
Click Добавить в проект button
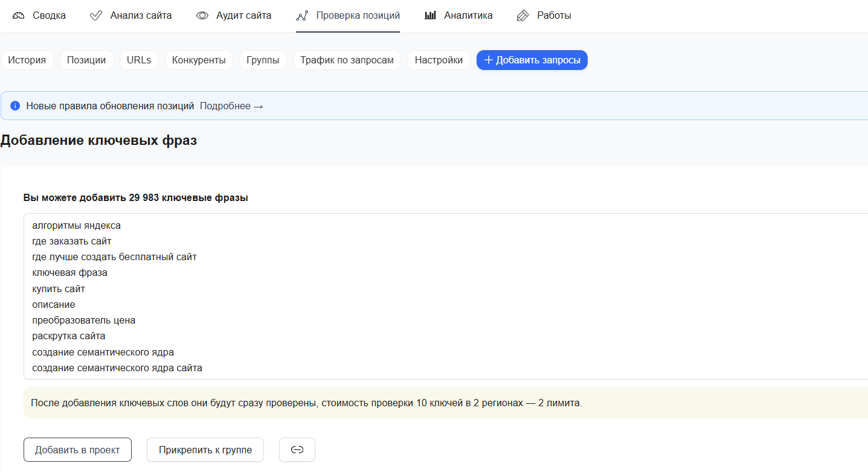pyautogui.click(x=77, y=450)
